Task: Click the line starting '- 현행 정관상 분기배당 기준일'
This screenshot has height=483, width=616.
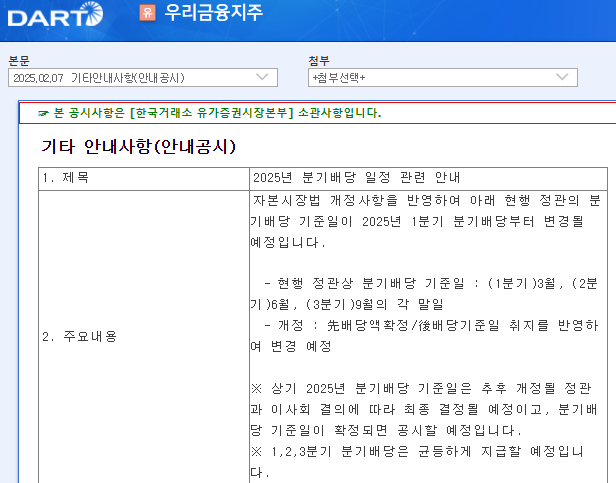Action: coord(424,294)
